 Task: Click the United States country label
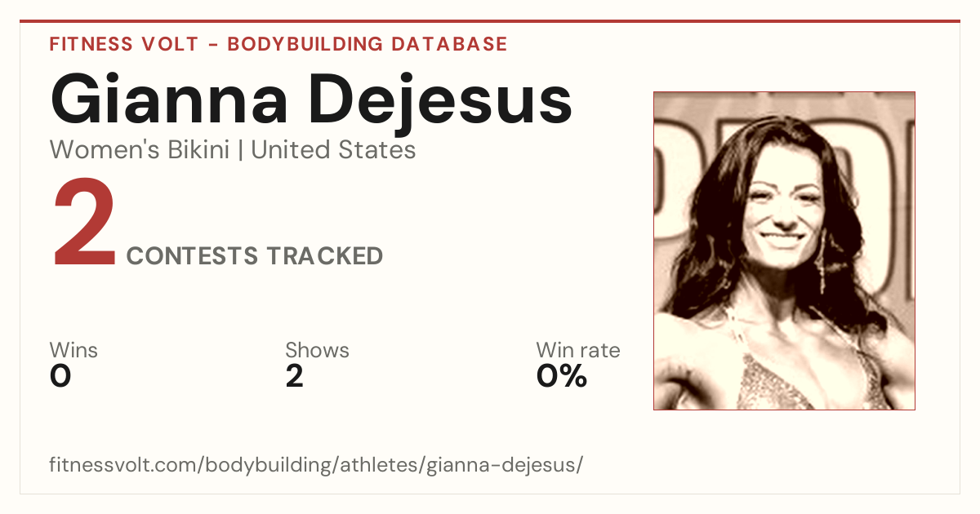click(x=333, y=150)
